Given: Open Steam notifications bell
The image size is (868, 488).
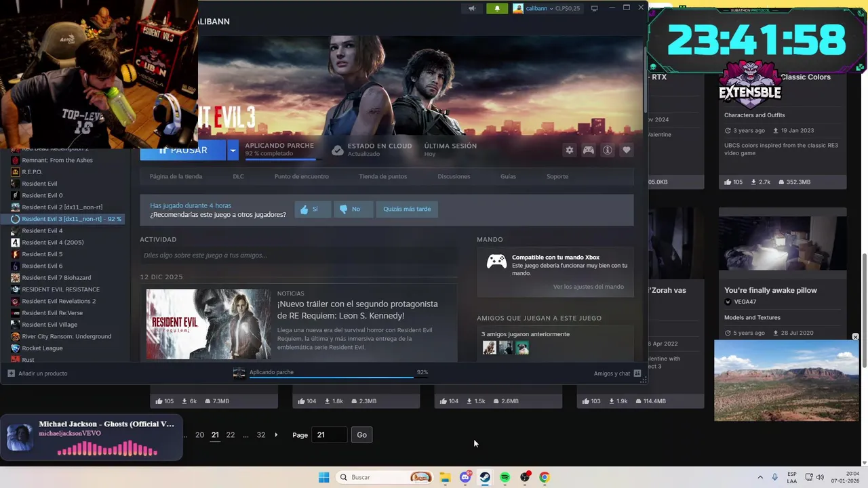Looking at the screenshot, I should pyautogui.click(x=497, y=8).
